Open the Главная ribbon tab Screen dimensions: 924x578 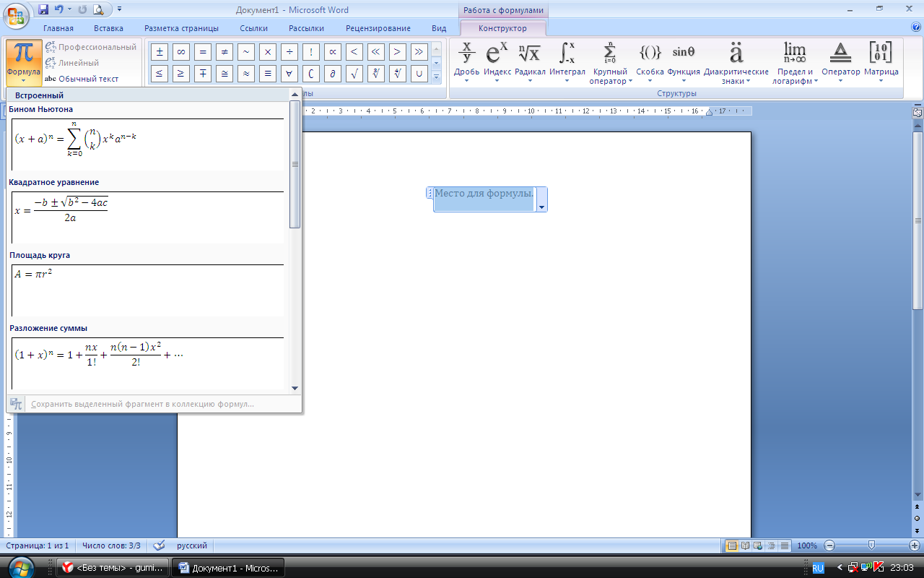click(x=58, y=28)
